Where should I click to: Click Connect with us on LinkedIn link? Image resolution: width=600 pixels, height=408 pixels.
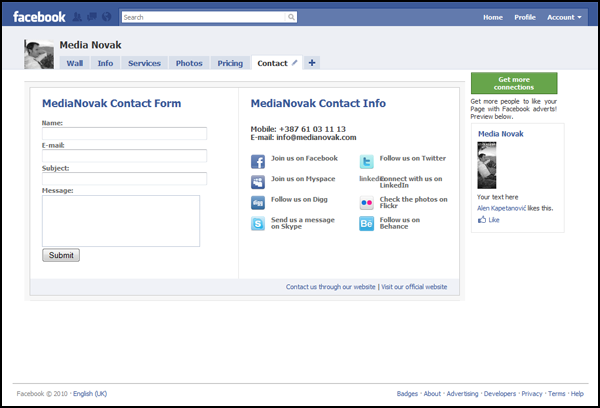click(x=411, y=182)
